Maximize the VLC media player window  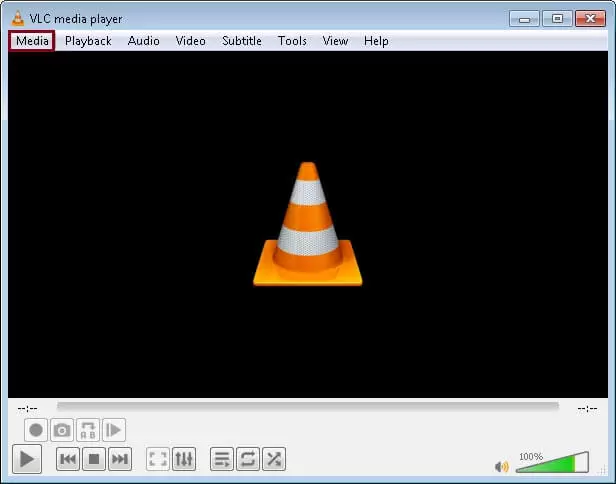click(557, 18)
